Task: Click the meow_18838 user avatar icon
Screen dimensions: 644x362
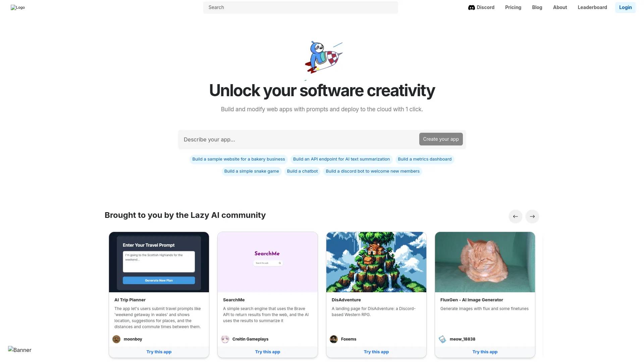Action: tap(442, 339)
